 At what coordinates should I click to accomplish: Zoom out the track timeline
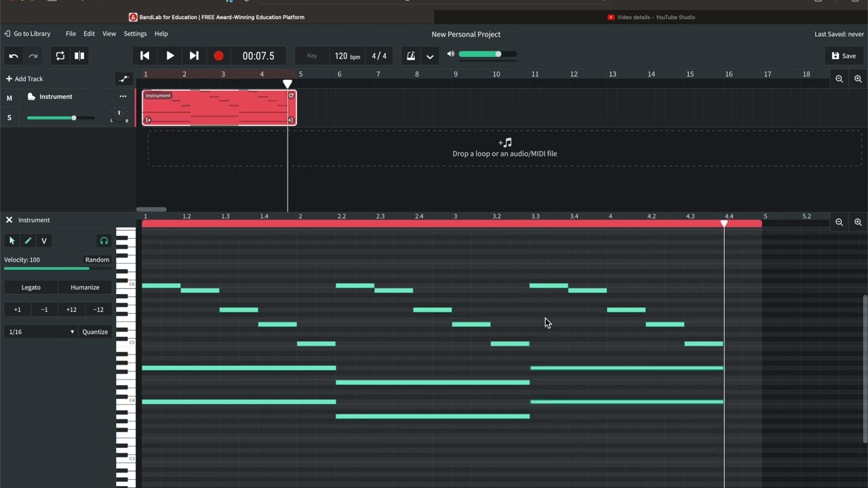[839, 79]
